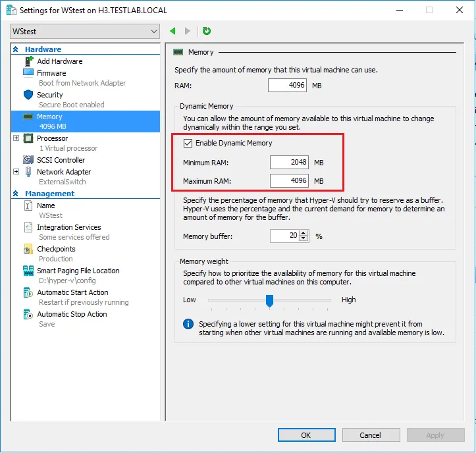This screenshot has width=476, height=453.
Task: Uncheck Enable Dynamic Memory checkbox
Action: 188,143
